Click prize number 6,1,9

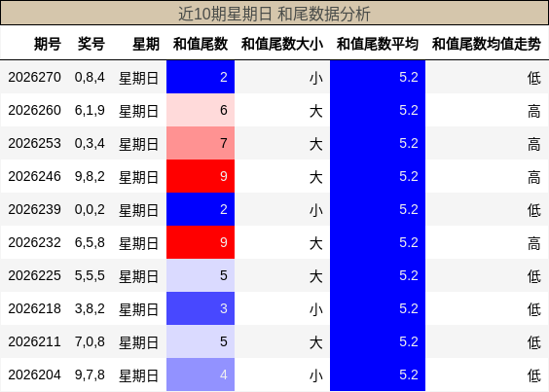(90, 111)
